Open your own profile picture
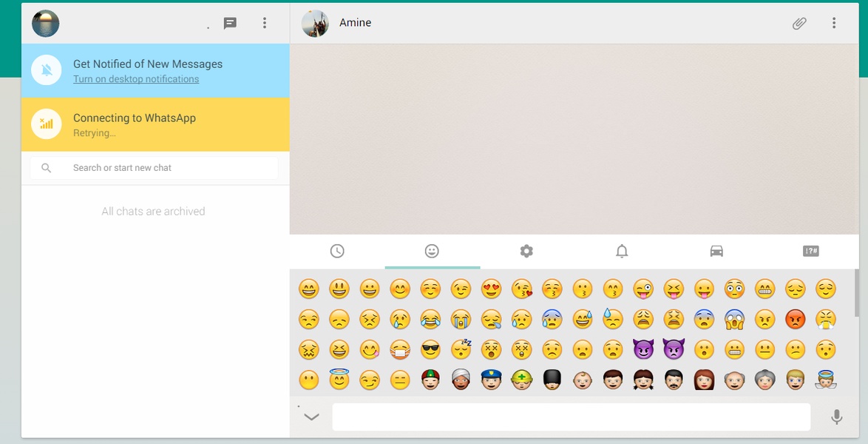The width and height of the screenshot is (868, 444). click(45, 23)
